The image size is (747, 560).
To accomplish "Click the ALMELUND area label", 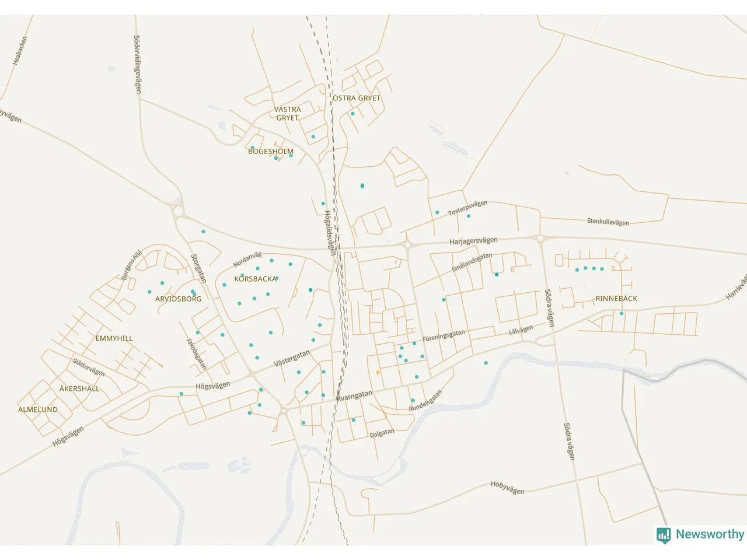I will [38, 409].
